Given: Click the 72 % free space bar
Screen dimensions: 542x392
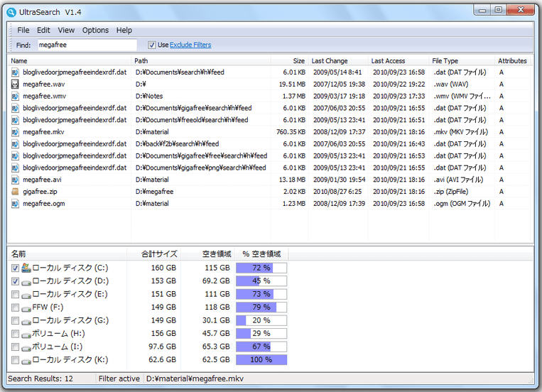Looking at the screenshot, I should [261, 268].
